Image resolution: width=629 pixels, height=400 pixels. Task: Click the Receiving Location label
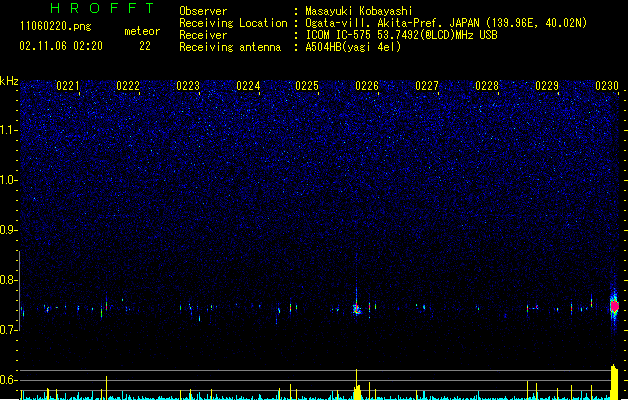pyautogui.click(x=233, y=23)
